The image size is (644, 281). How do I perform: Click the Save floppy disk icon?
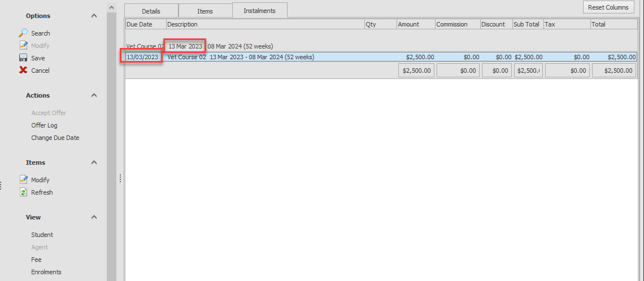23,58
